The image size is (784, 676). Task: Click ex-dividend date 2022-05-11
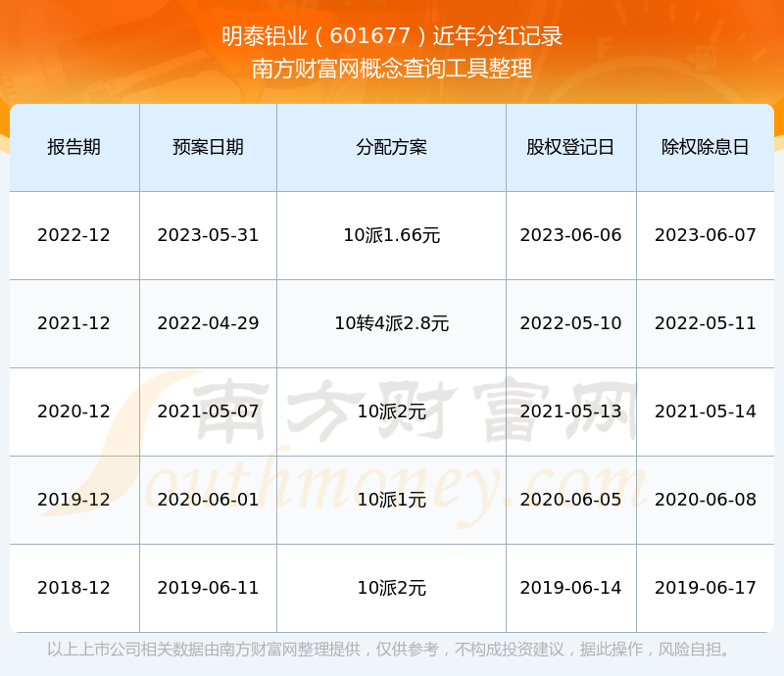(x=705, y=323)
